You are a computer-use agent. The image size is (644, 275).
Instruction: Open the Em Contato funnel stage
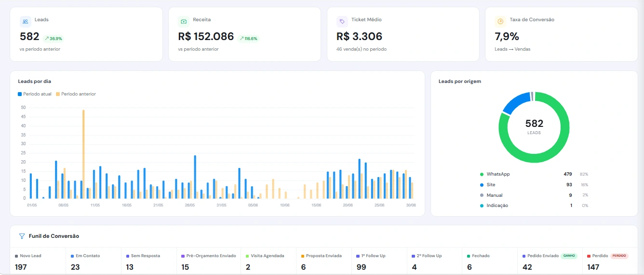point(94,261)
